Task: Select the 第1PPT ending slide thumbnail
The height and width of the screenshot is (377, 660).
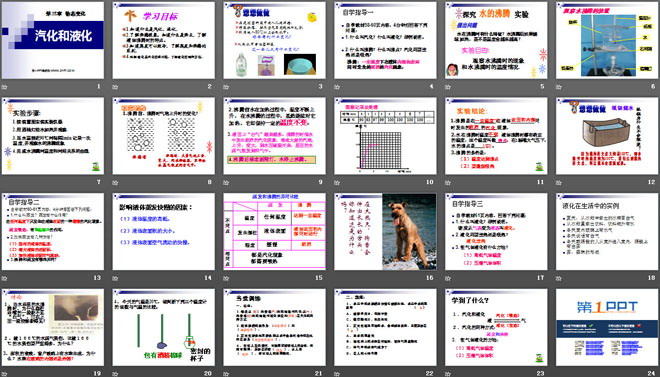Action: click(x=607, y=327)
